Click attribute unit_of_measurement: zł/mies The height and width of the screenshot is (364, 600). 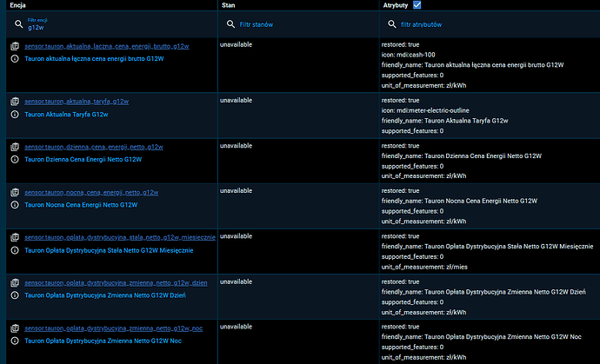[x=424, y=267]
